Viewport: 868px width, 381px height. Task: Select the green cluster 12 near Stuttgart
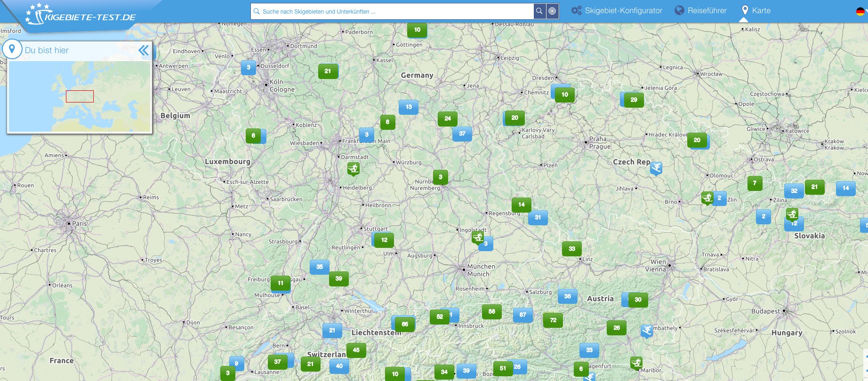click(384, 240)
